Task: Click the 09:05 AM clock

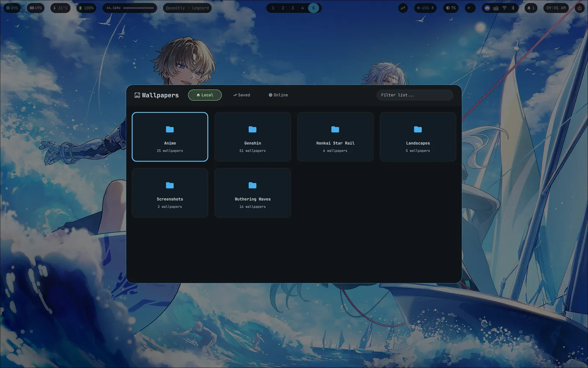Action: click(x=556, y=8)
